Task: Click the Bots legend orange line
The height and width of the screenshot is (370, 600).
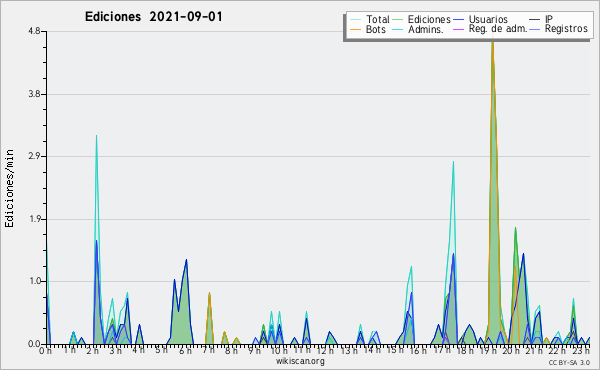Action: [355, 29]
